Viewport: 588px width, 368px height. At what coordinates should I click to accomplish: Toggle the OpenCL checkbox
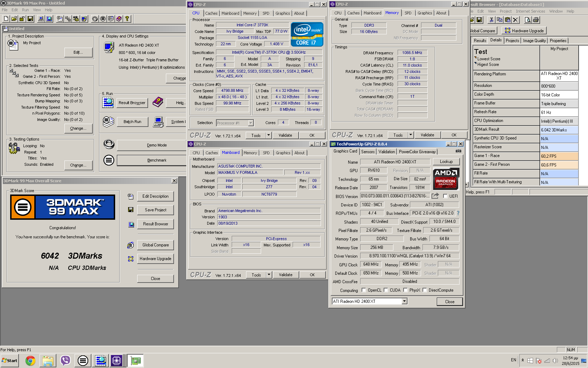[364, 290]
